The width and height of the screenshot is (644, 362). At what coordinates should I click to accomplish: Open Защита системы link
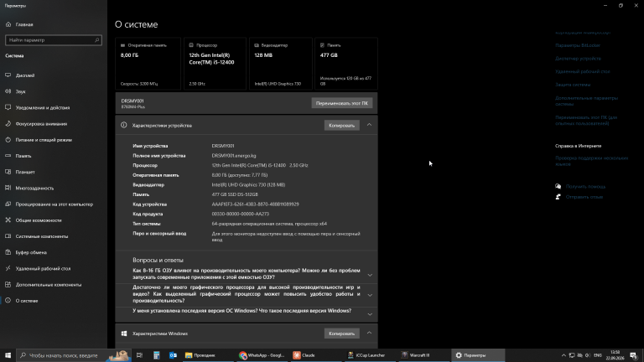pos(573,85)
